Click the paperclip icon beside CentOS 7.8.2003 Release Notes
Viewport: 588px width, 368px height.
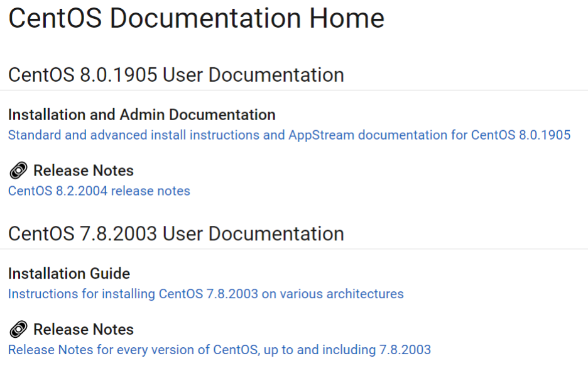(18, 329)
